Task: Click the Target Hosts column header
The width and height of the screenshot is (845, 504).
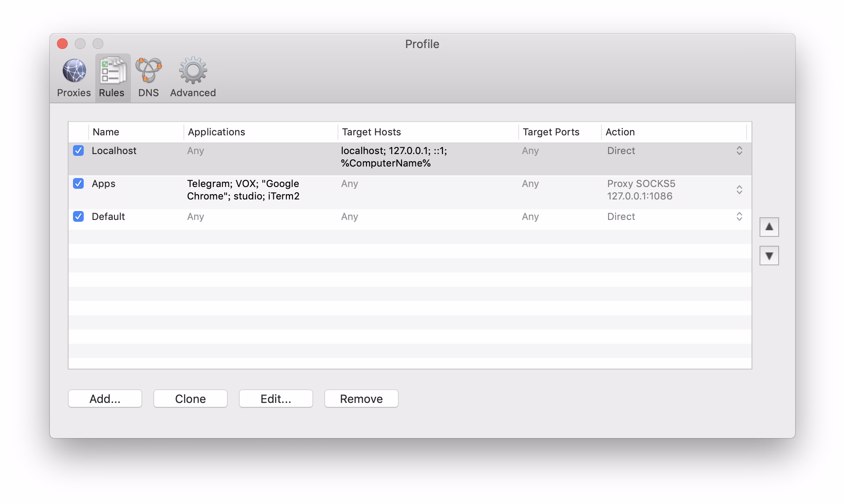Action: click(371, 132)
